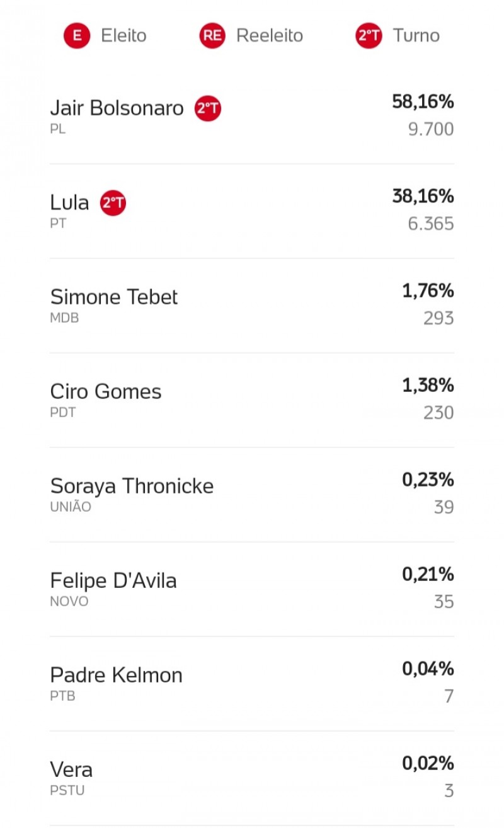The height and width of the screenshot is (828, 504).
Task: Choose the Padre Kelmon row name
Action: (x=116, y=675)
